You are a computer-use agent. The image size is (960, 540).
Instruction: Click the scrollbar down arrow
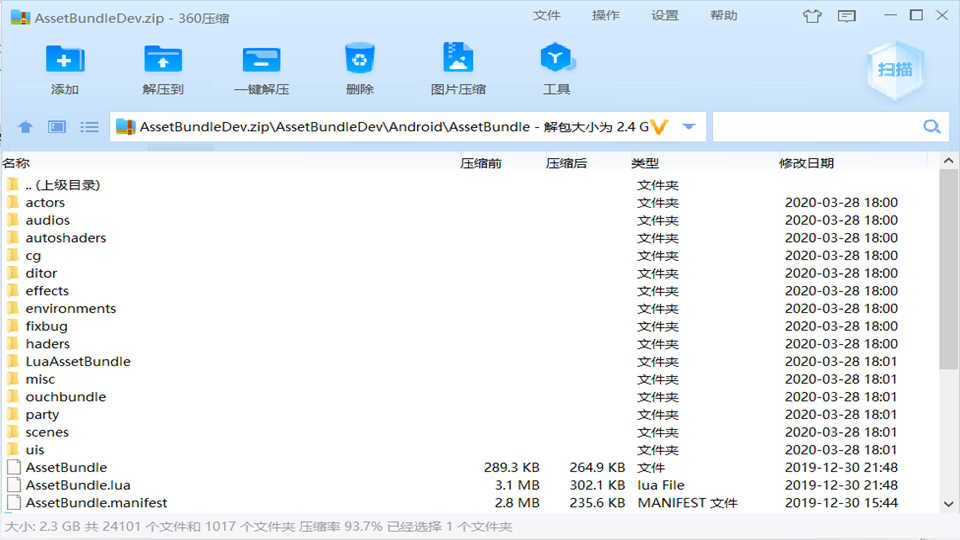pos(948,504)
